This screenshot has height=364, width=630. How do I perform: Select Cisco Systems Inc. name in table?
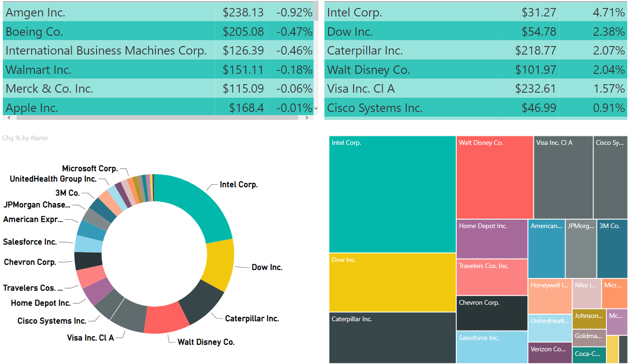point(375,108)
